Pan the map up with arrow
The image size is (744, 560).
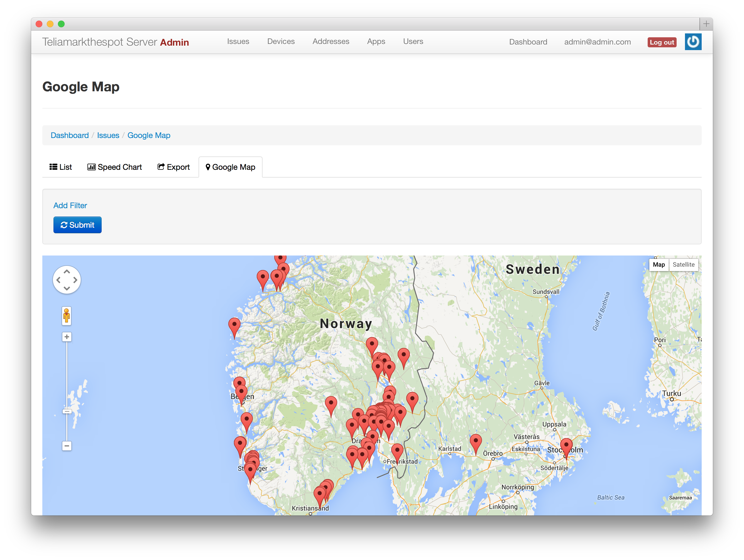pyautogui.click(x=67, y=272)
